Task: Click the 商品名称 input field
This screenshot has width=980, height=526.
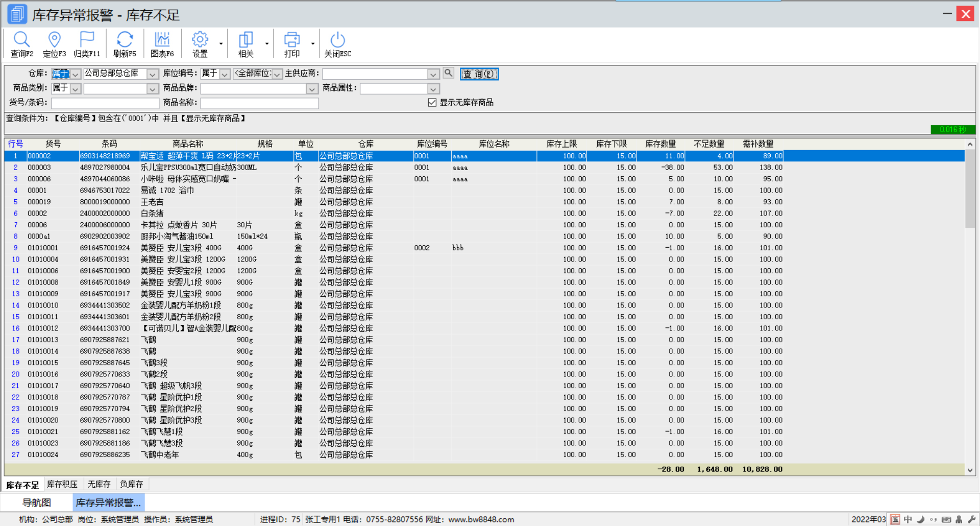Action: [259, 103]
